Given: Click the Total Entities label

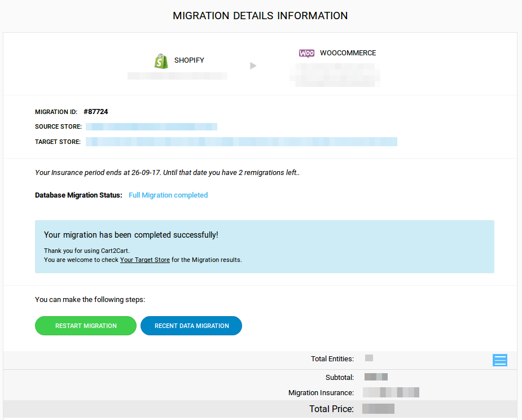Looking at the screenshot, I should click(x=332, y=358).
